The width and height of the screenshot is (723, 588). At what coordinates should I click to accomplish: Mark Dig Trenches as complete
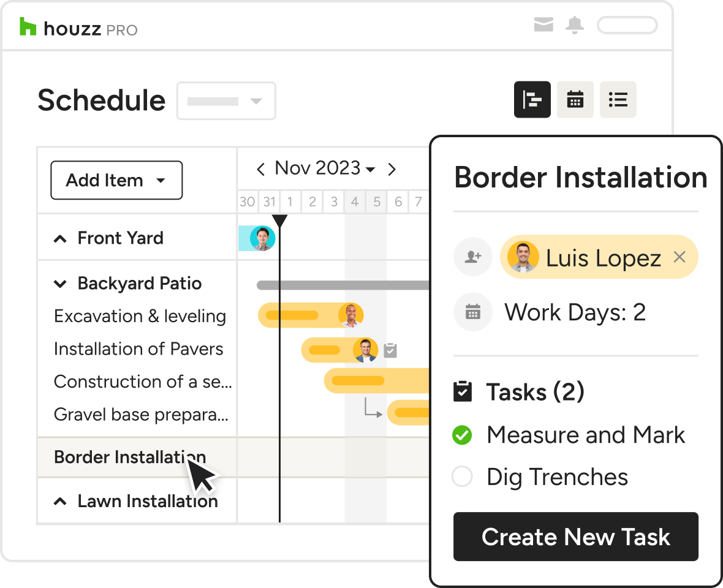462,477
